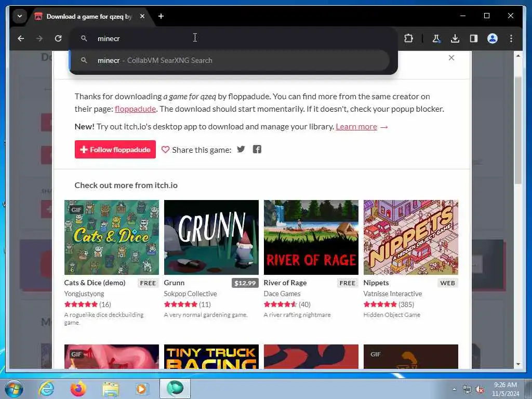Open the River of Rage thumbnail
Screen dimensions: 532x399
click(311, 237)
